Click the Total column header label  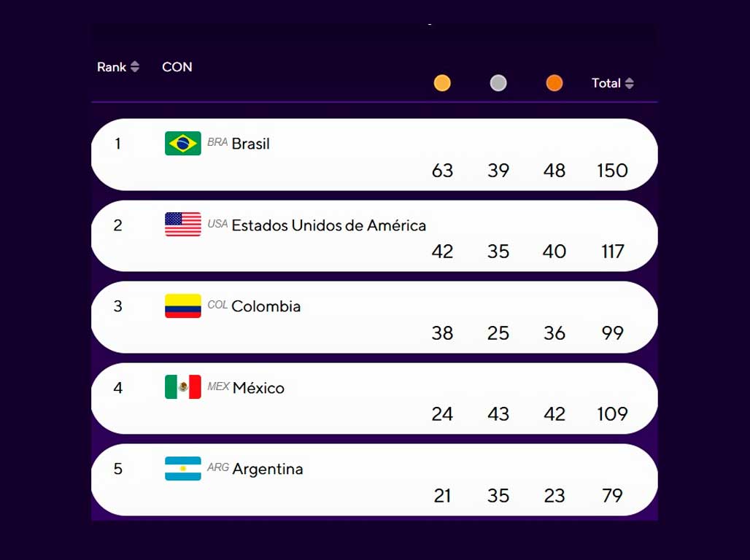coord(606,83)
